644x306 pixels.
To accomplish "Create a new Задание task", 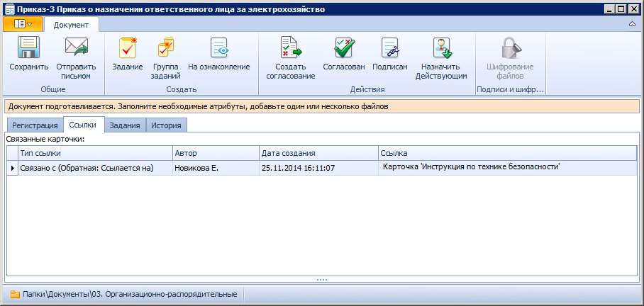I will (x=127, y=48).
